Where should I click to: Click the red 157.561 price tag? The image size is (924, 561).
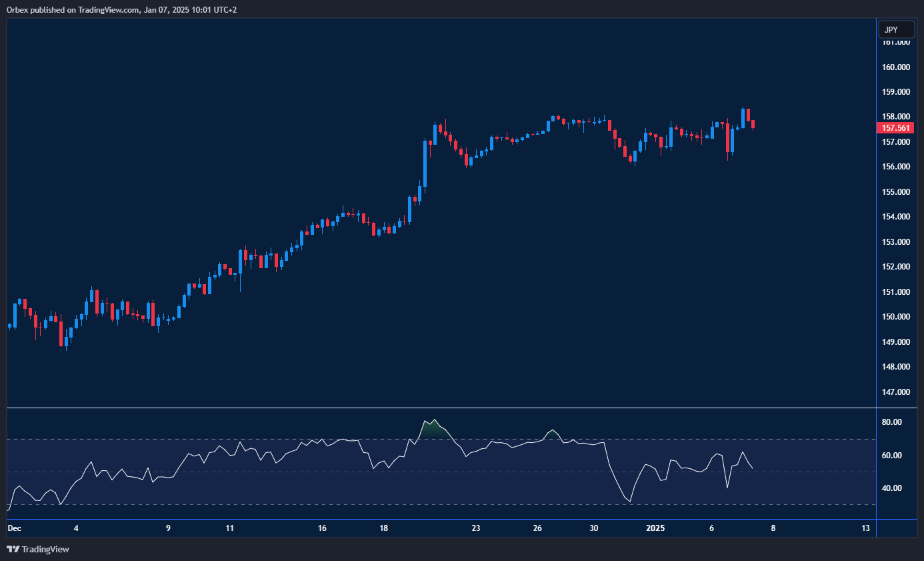click(896, 127)
